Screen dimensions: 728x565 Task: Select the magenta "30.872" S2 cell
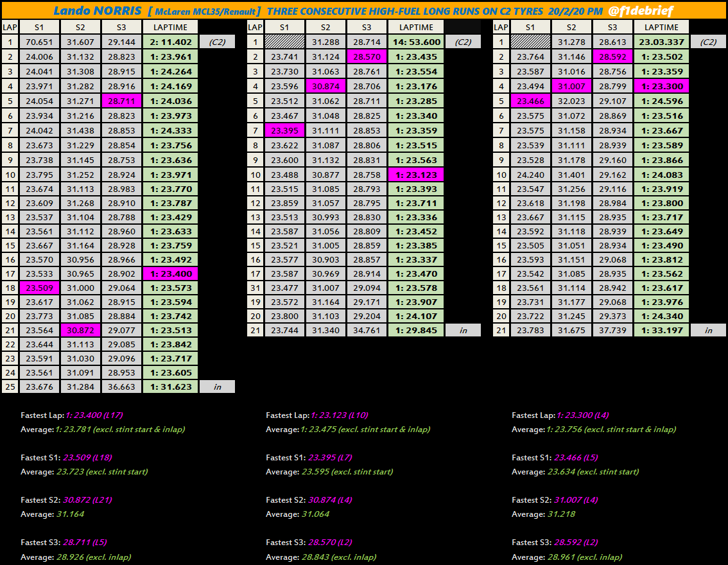[80, 330]
